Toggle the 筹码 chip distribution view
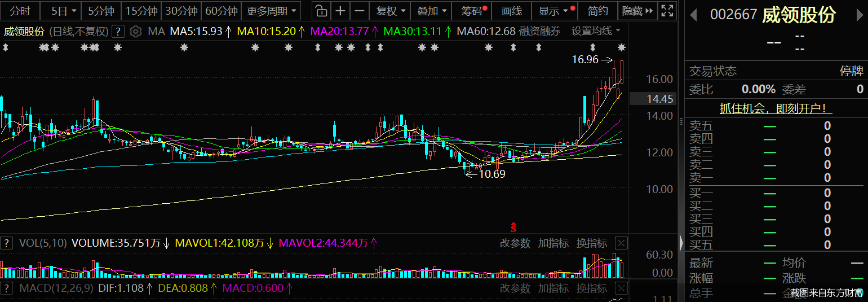 coord(472,11)
